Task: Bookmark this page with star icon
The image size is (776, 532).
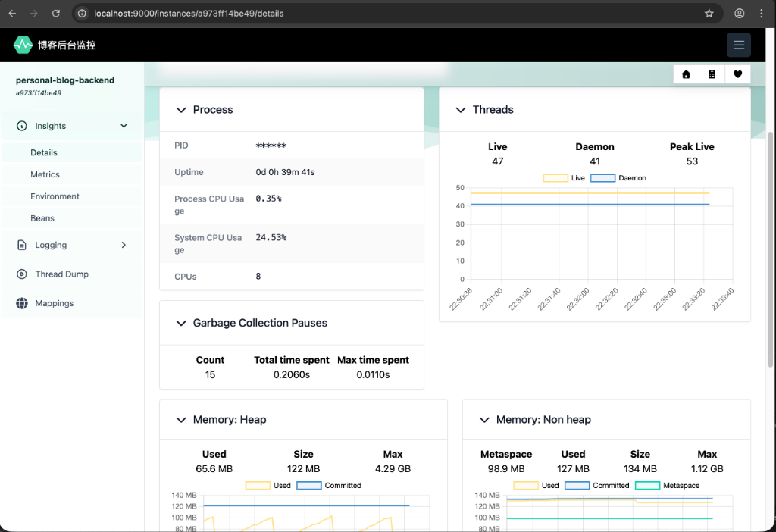Action: coord(709,14)
